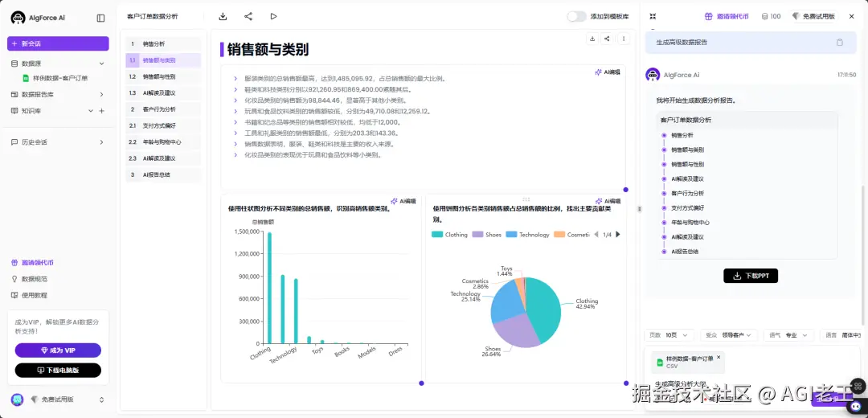This screenshot has height=418, width=868.
Task: Share the report from top toolbar
Action: (x=248, y=17)
